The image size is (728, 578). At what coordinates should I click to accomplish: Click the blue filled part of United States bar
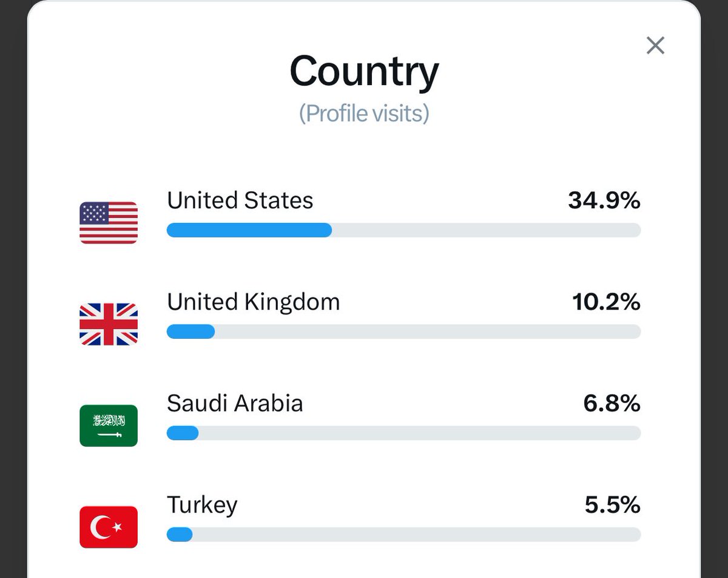249,230
